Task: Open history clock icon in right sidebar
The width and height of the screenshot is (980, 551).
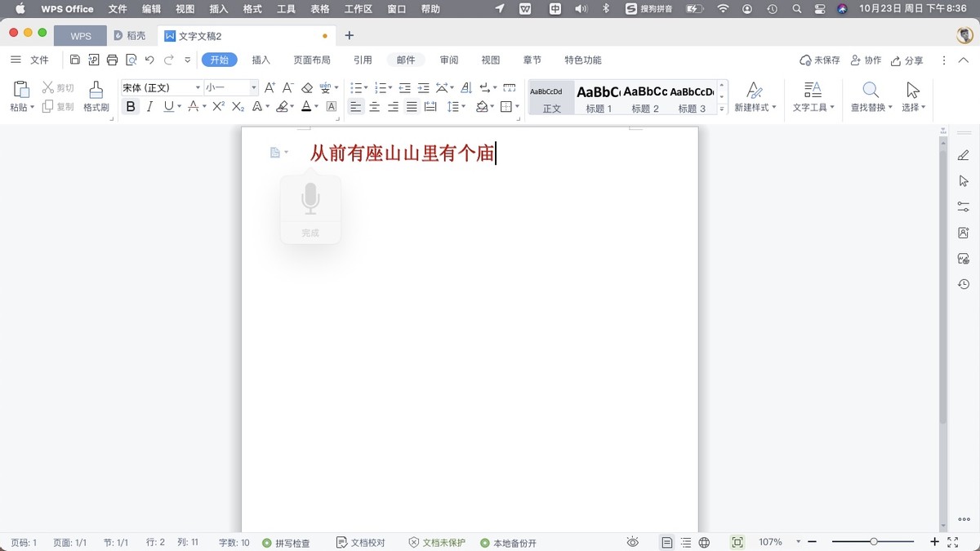Action: pos(964,284)
